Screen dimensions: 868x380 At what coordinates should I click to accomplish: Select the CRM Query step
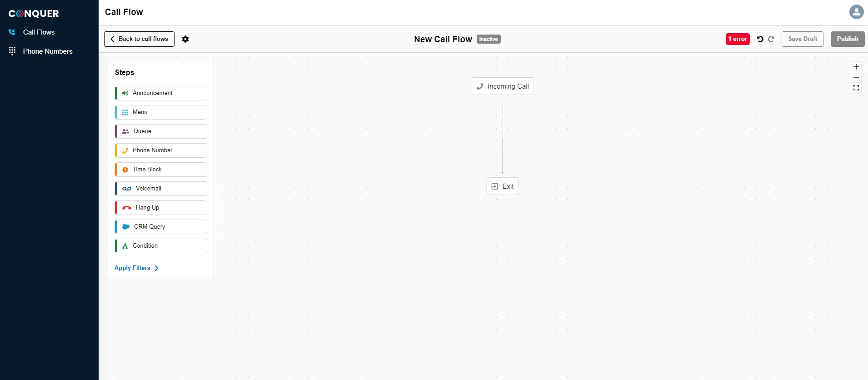pos(161,227)
